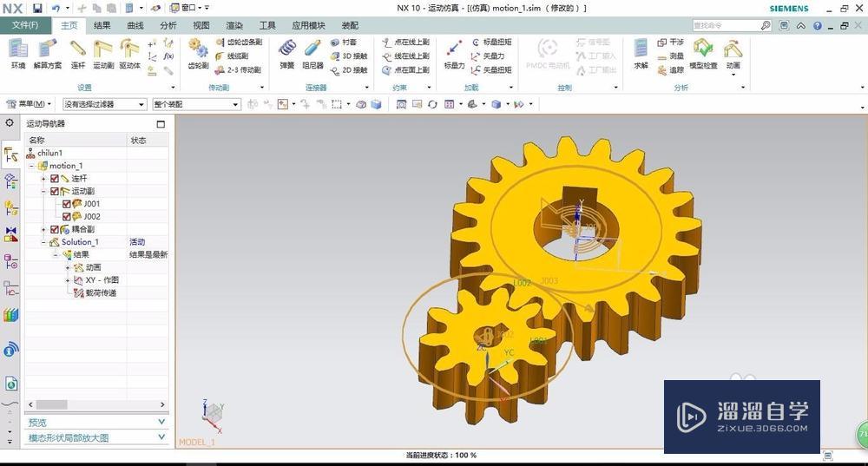
Task: Select the Solution_1 tree item
Action: tap(80, 242)
